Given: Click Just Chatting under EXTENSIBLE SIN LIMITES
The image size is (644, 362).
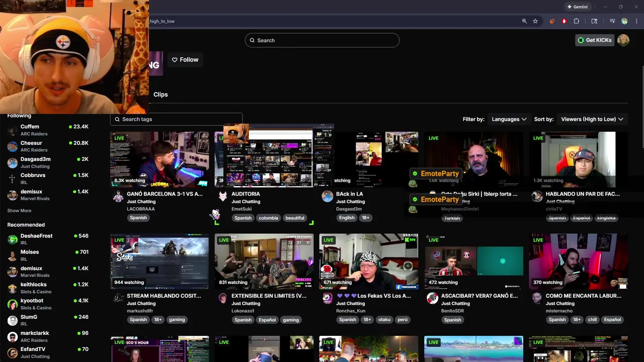Looking at the screenshot, I should coord(246,304).
